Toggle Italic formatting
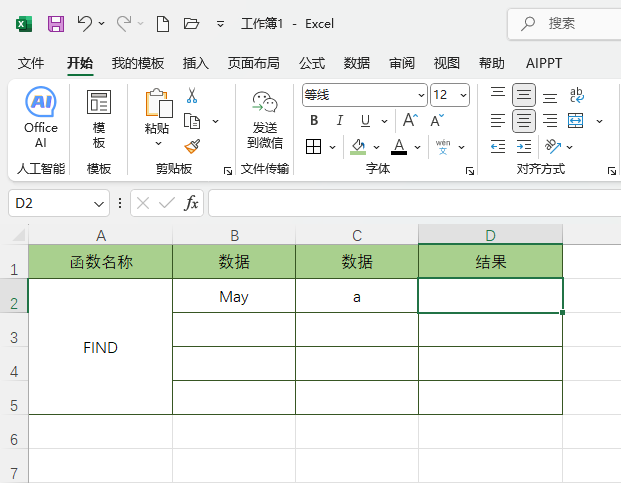Screen dimensions: 621x483 (339, 120)
